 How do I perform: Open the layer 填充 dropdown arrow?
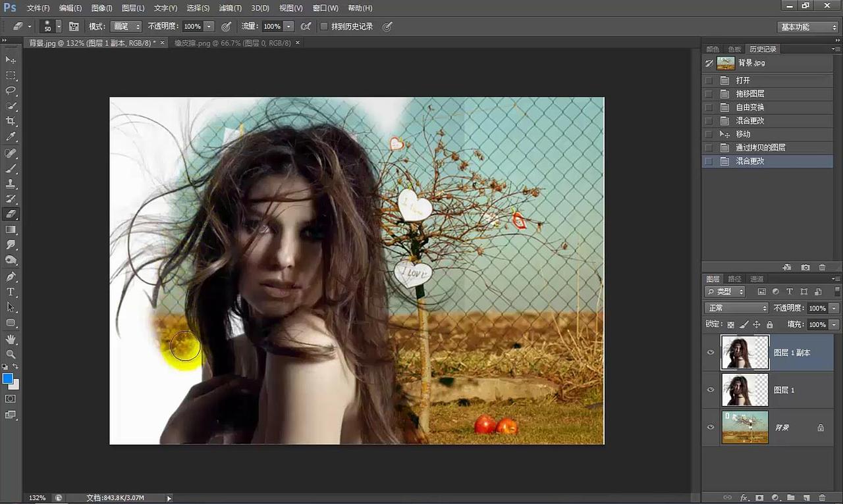(834, 324)
